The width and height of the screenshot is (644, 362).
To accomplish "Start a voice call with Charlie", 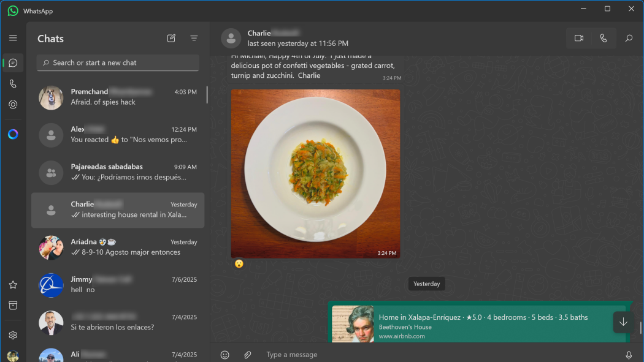I will click(604, 38).
